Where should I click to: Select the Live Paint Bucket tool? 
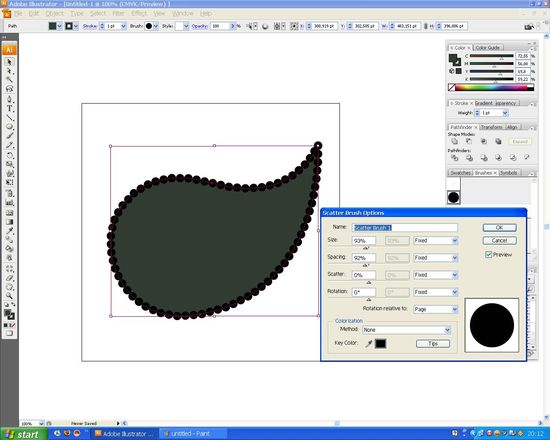click(9, 249)
